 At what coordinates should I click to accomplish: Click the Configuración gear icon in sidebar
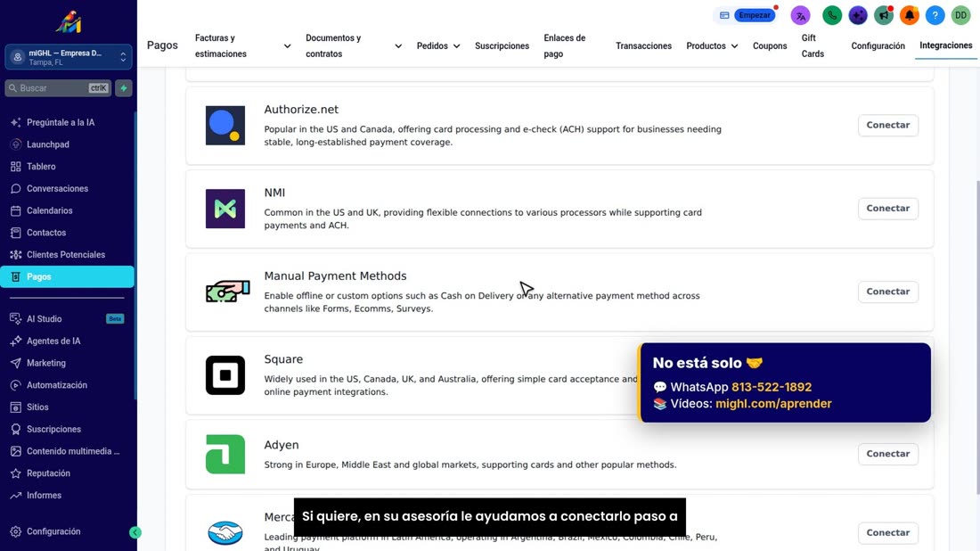(16, 531)
